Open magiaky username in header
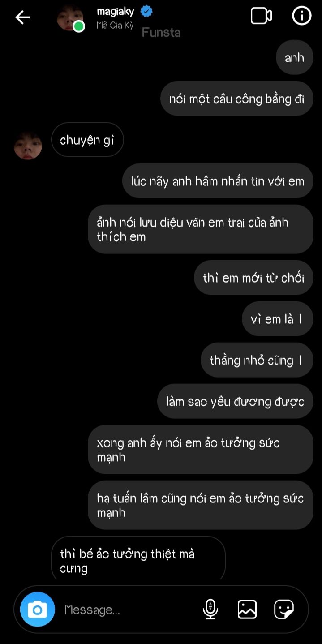 [x=116, y=12]
